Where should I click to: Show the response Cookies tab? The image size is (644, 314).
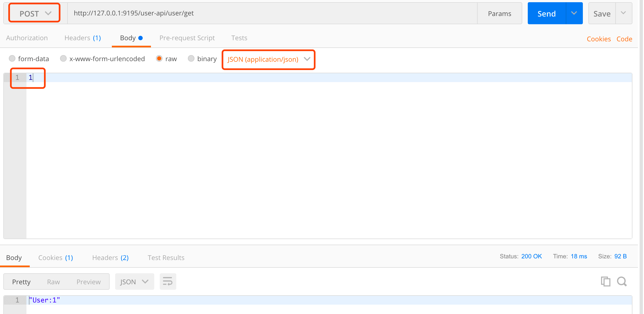[x=55, y=258]
